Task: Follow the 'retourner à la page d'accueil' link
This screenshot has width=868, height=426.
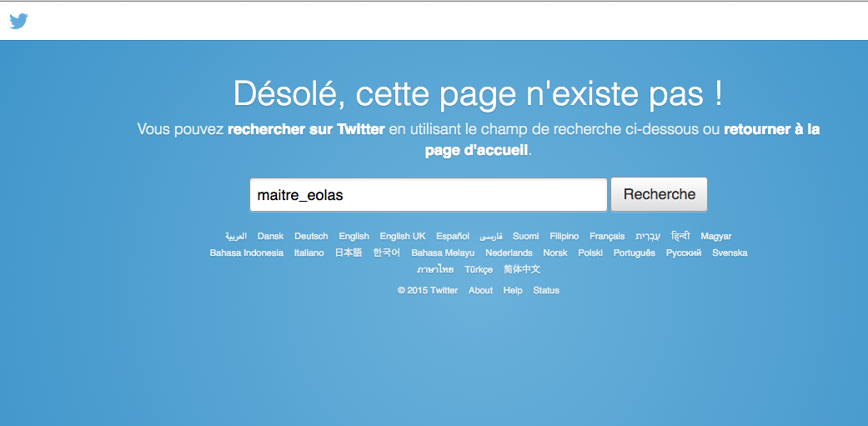Action: pyautogui.click(x=622, y=139)
